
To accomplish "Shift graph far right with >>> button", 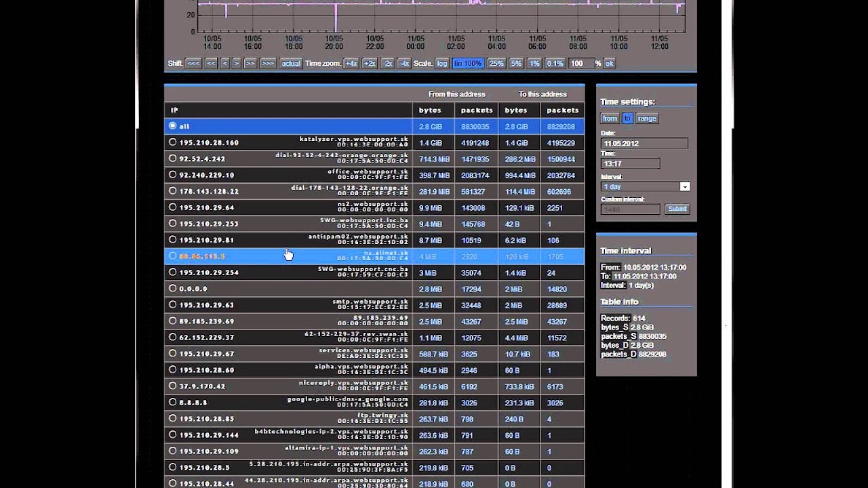I will coord(267,63).
